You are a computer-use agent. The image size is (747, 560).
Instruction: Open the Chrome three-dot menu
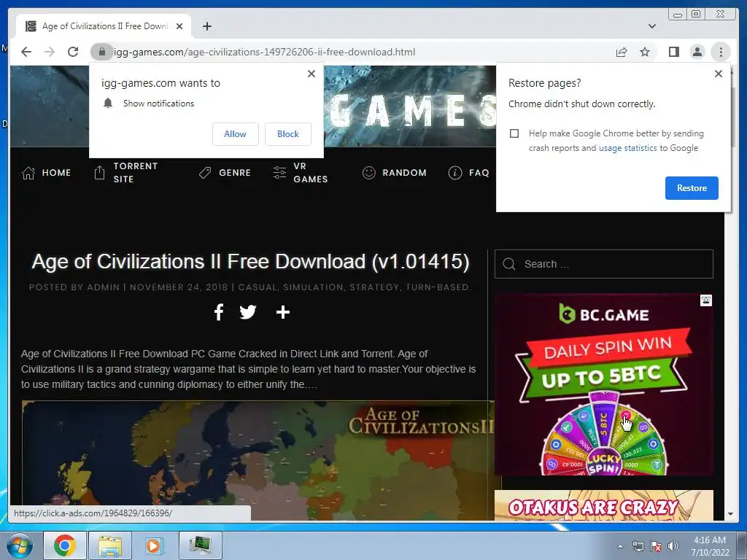721,52
